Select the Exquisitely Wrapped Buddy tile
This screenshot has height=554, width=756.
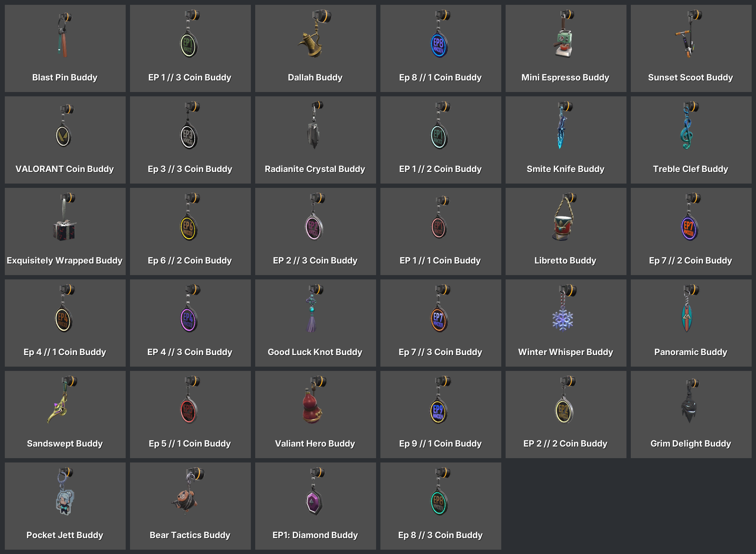(x=65, y=231)
